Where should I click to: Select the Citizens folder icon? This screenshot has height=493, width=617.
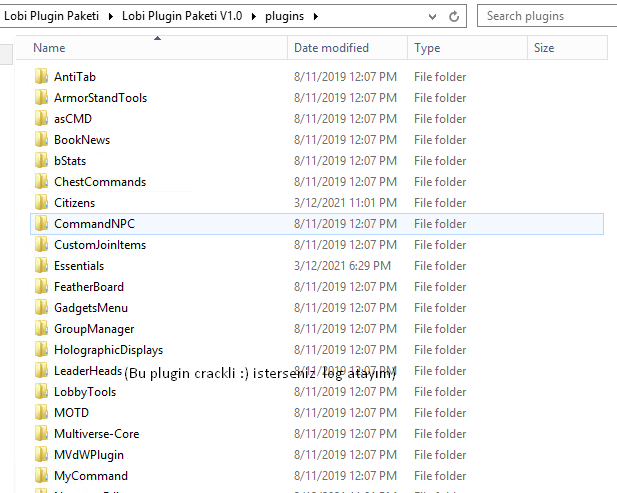tap(41, 202)
